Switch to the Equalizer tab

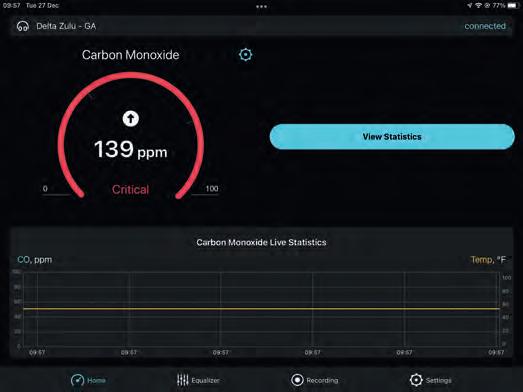pos(205,380)
